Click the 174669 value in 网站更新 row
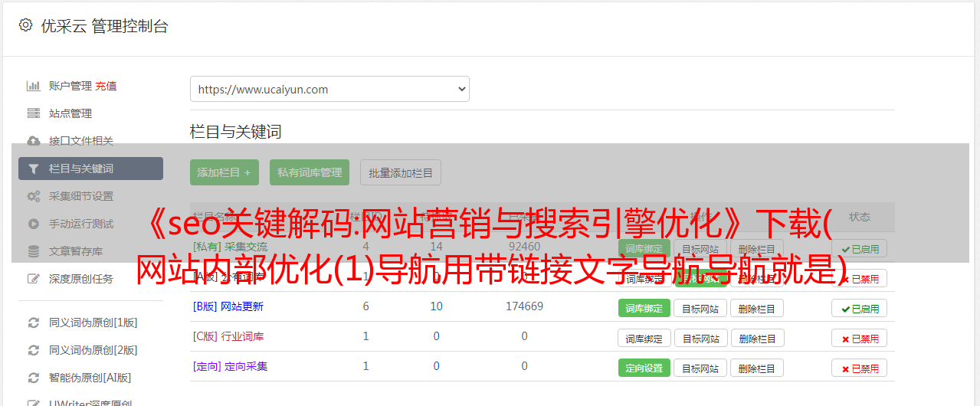980x406 pixels. (524, 306)
